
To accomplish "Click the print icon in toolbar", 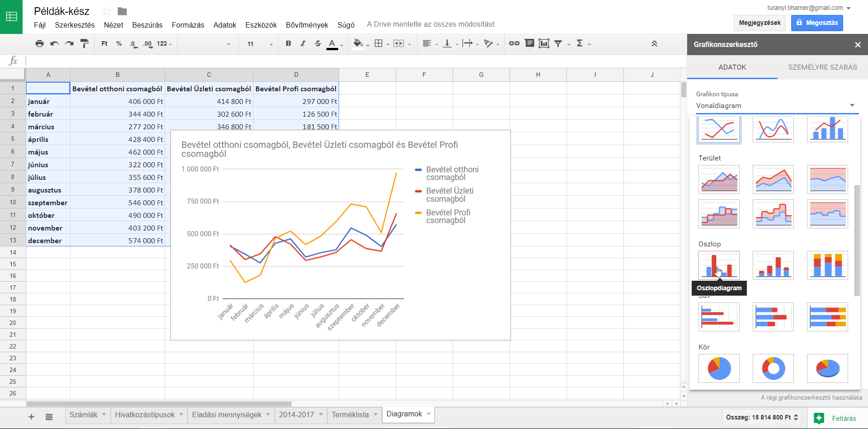I will [x=40, y=44].
